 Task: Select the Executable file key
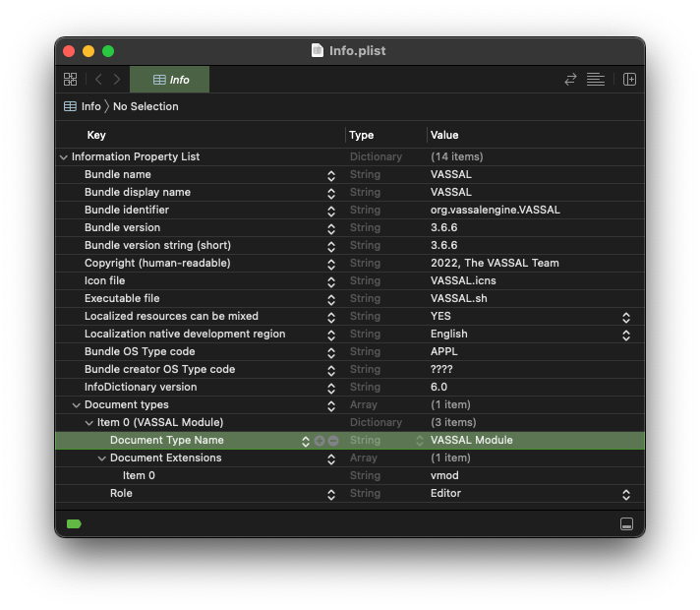coord(122,298)
